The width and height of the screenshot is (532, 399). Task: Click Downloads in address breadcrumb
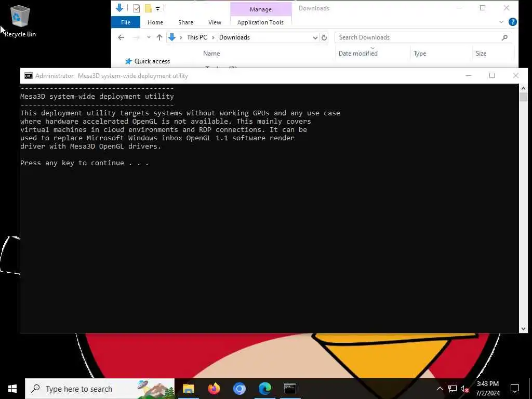pos(234,37)
